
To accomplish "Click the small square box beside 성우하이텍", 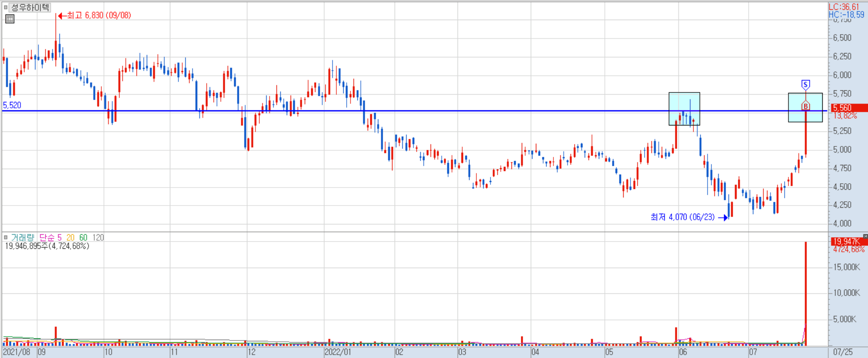I will pos(6,7).
